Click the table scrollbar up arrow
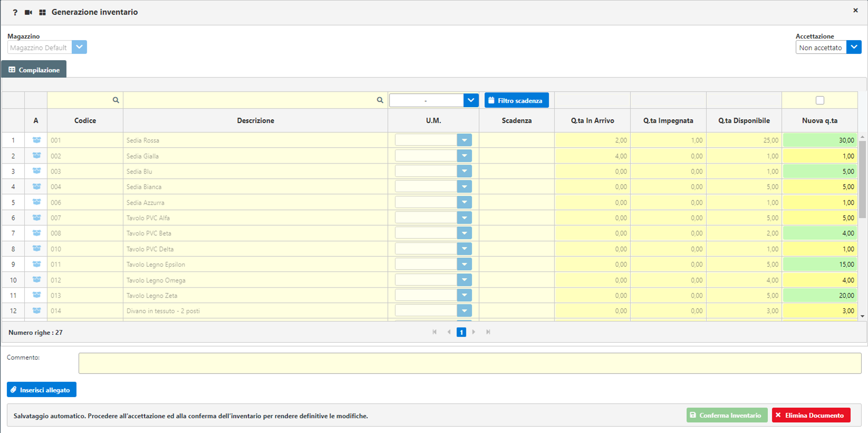The width and height of the screenshot is (868, 433). coord(863,137)
